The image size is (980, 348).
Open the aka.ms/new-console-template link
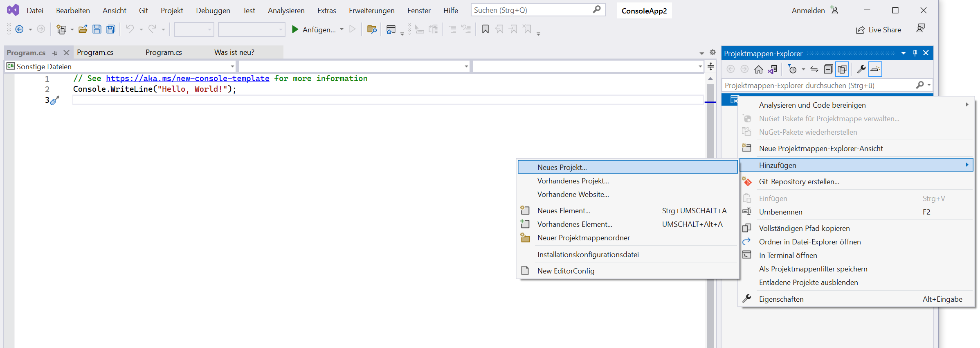point(187,78)
